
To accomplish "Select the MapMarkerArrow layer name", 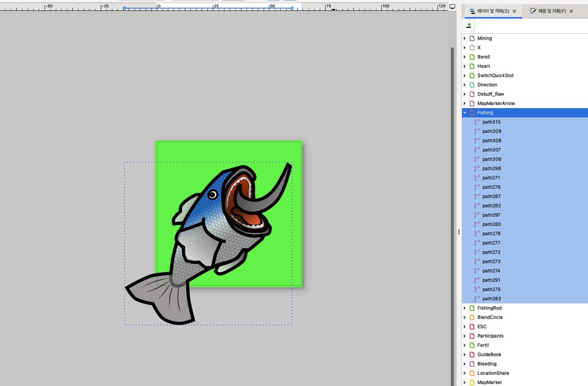I will (496, 103).
